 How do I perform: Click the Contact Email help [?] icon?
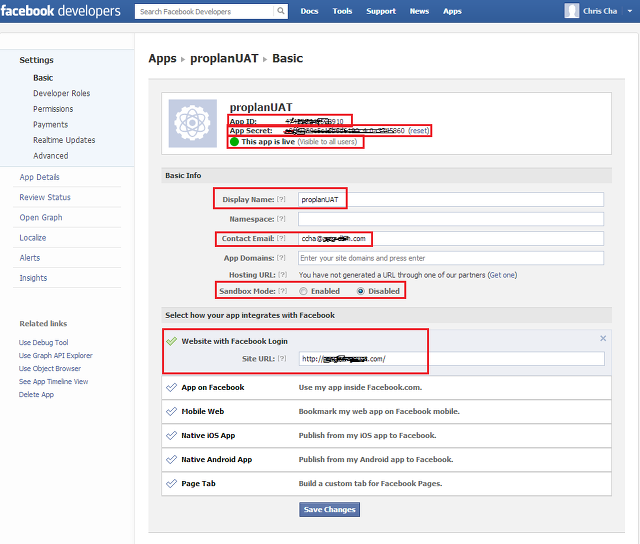tap(281, 238)
